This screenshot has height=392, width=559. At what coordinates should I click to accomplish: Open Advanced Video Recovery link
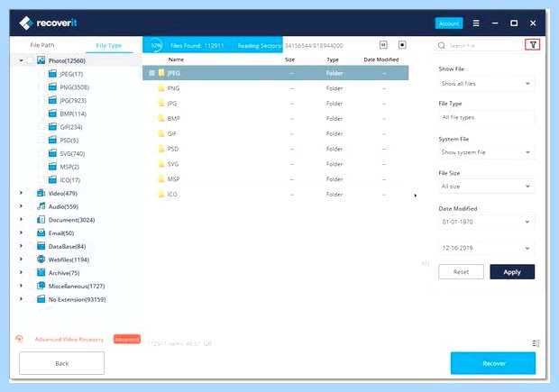click(69, 339)
